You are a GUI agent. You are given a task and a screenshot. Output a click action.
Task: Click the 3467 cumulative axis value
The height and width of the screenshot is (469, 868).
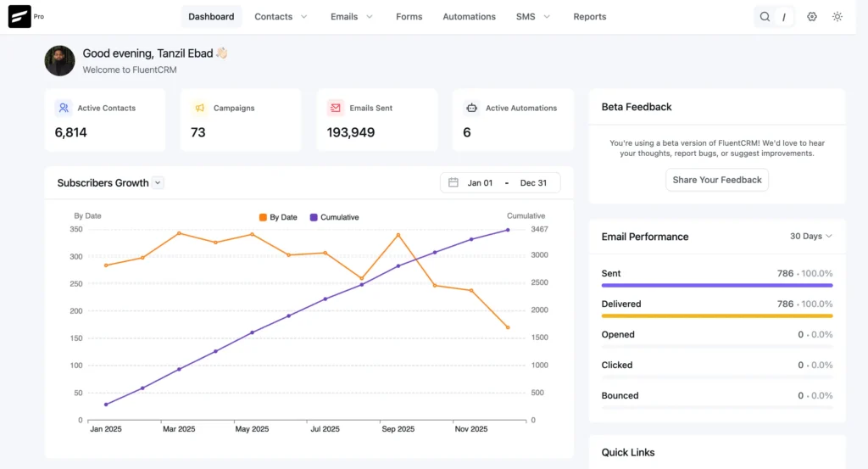pos(539,229)
